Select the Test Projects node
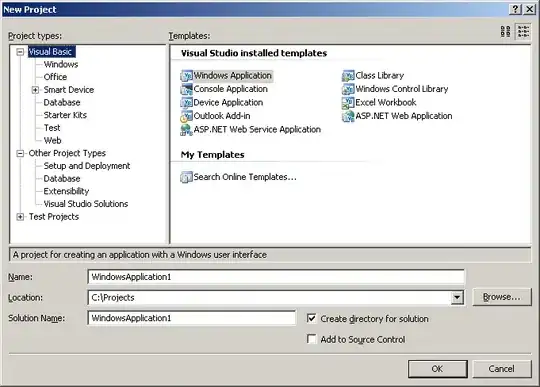 pyautogui.click(x=54, y=217)
